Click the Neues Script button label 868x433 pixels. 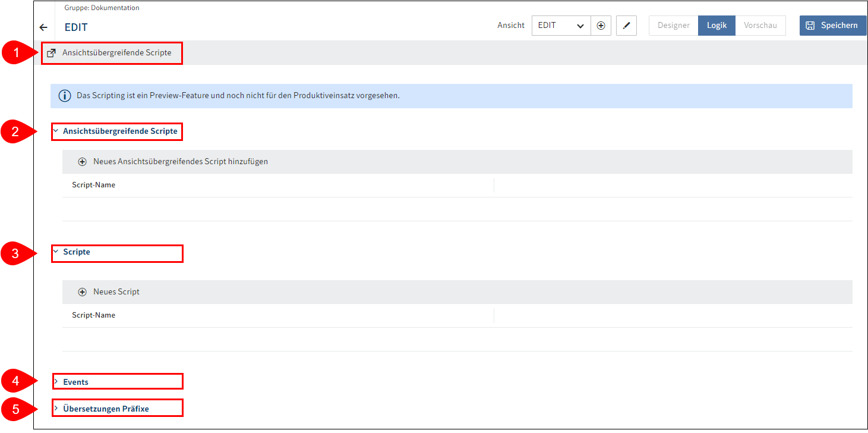tap(116, 292)
